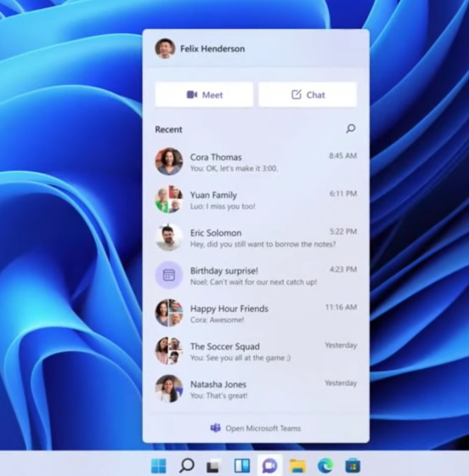Open the Windows Start menu

coord(159,466)
